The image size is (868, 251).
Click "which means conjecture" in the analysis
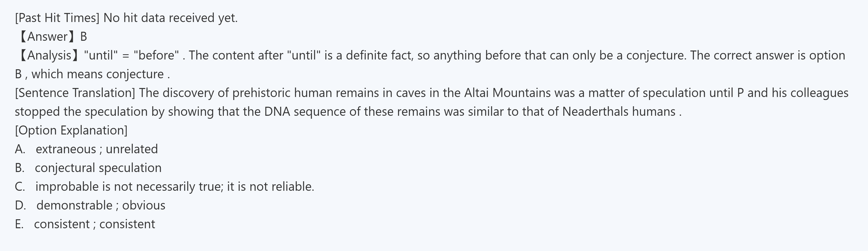point(97,74)
